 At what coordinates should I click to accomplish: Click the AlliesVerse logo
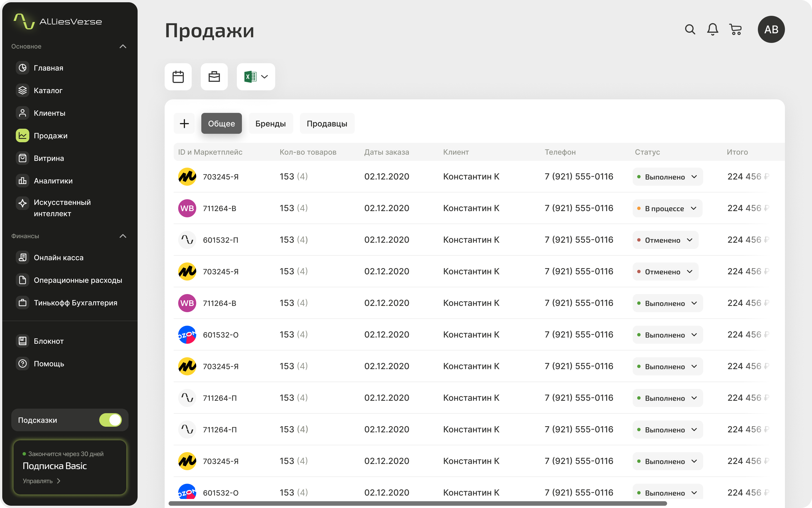[x=58, y=21]
